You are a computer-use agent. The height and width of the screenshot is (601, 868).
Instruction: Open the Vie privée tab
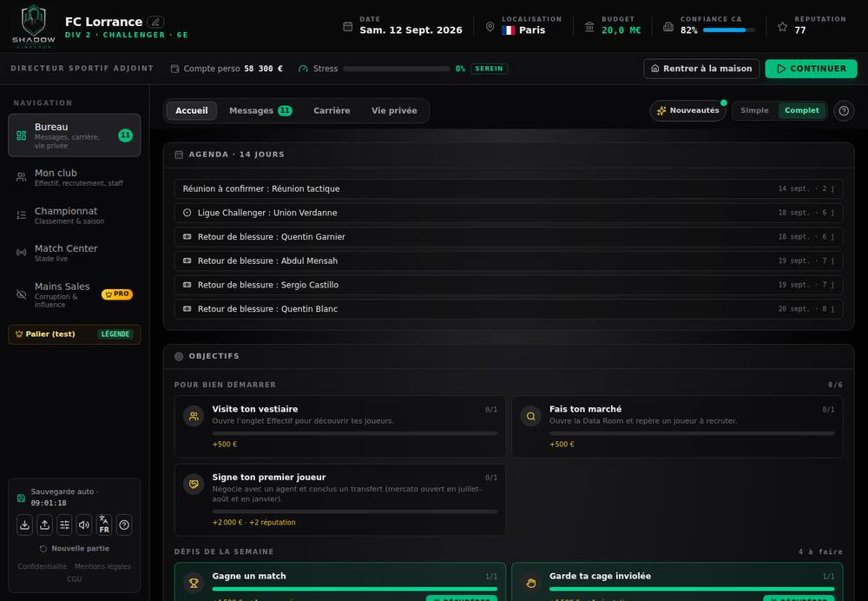(394, 111)
